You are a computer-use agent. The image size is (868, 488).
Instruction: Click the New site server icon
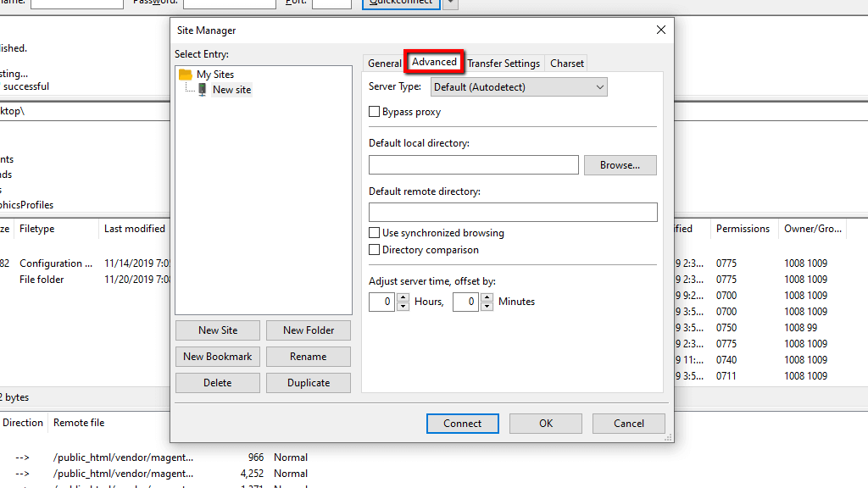201,89
